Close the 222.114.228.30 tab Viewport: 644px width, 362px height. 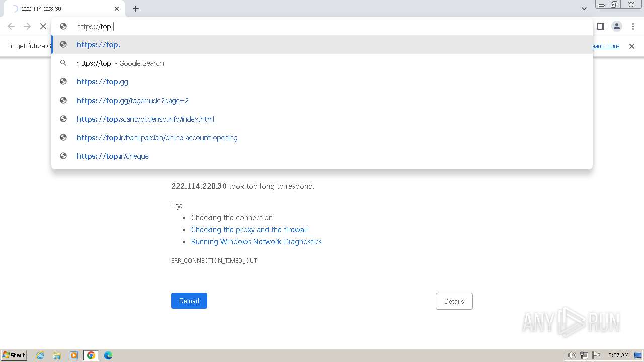coord(117,9)
